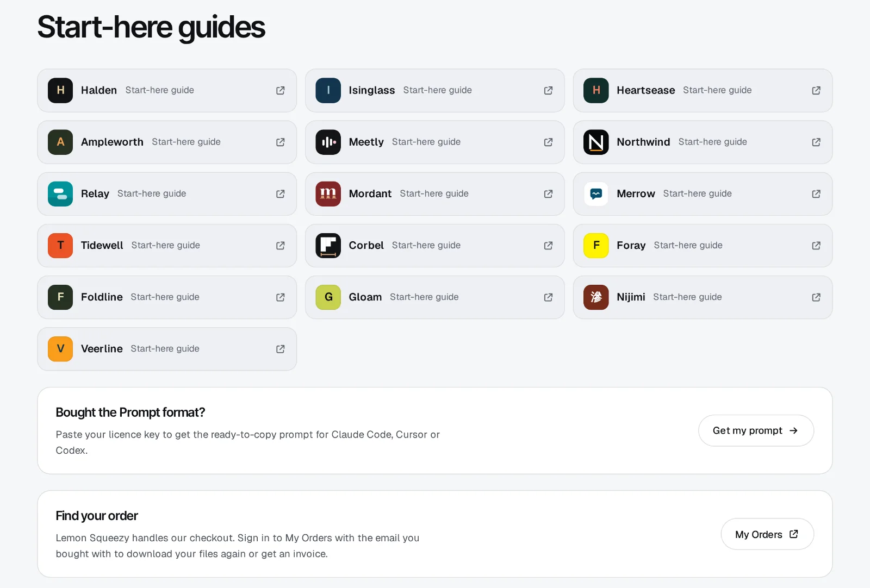Open external link icon on Northwind card

[816, 142]
